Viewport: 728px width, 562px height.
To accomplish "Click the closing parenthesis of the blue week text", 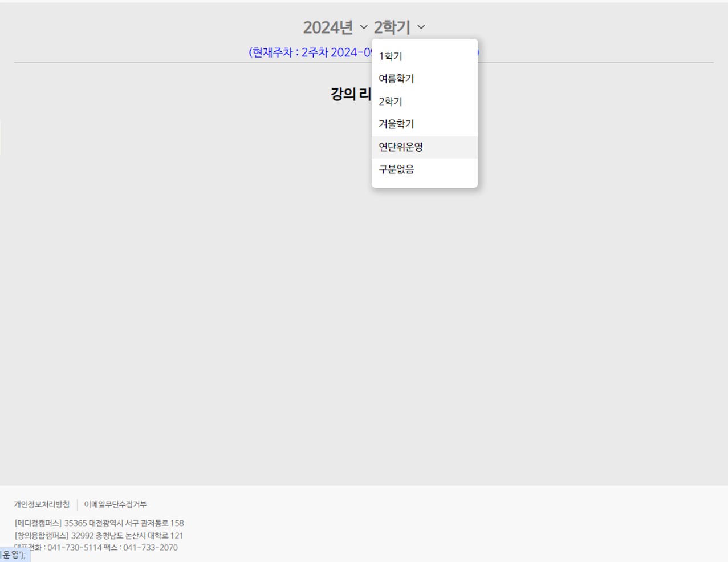I will pyautogui.click(x=478, y=52).
